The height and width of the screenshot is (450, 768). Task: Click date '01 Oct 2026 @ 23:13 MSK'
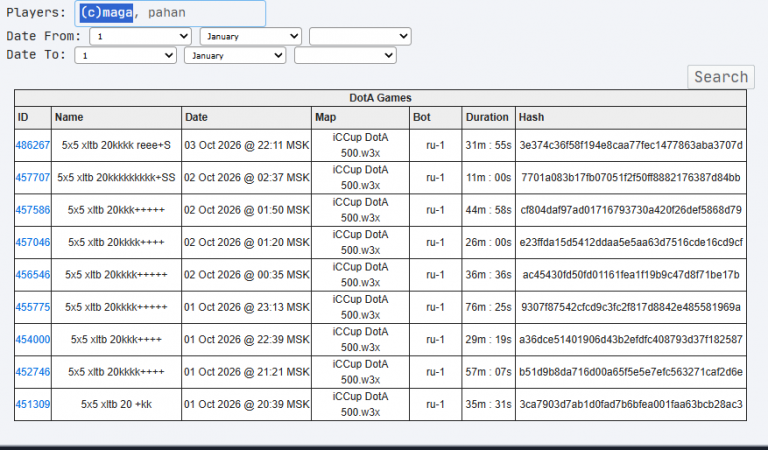[x=246, y=307]
